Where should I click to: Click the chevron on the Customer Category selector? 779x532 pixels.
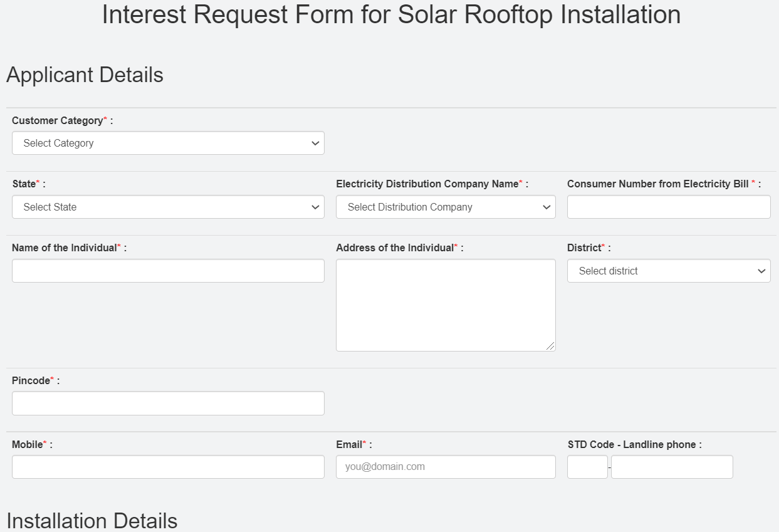click(x=315, y=143)
